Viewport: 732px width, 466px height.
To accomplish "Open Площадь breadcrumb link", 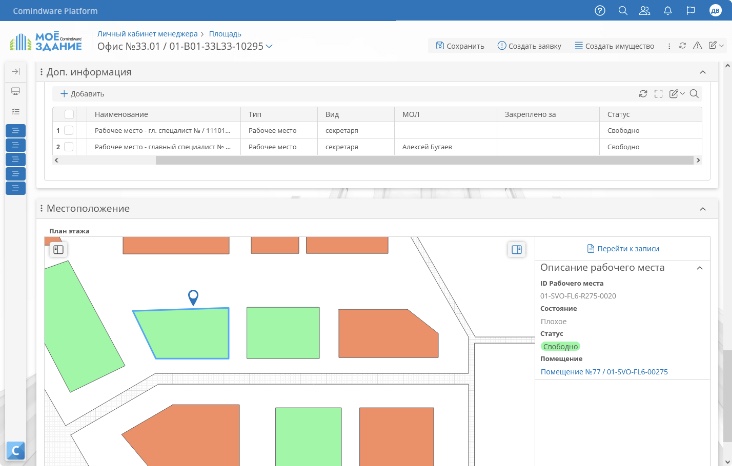I will click(x=225, y=34).
